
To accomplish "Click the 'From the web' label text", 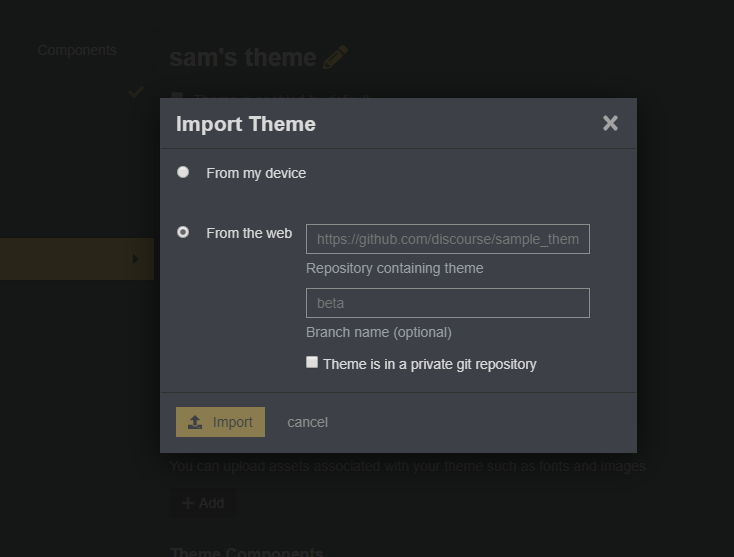I will point(249,233).
